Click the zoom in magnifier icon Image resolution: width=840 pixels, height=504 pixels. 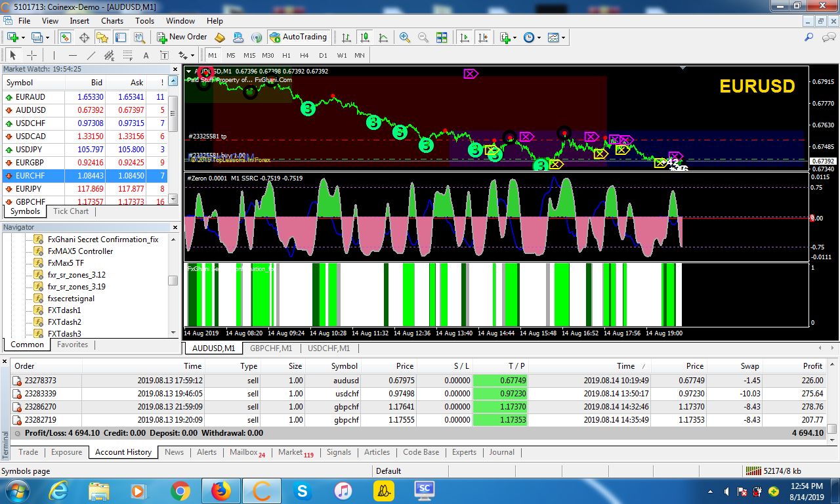(x=405, y=37)
